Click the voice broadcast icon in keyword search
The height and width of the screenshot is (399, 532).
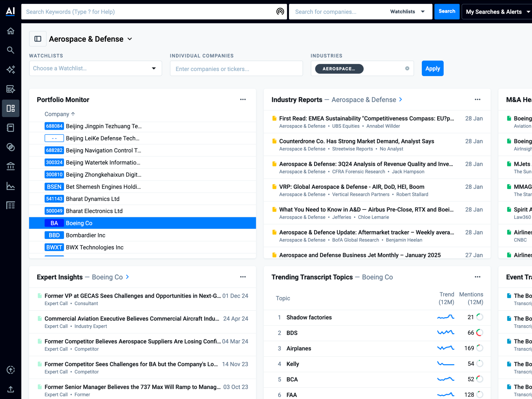280,11
